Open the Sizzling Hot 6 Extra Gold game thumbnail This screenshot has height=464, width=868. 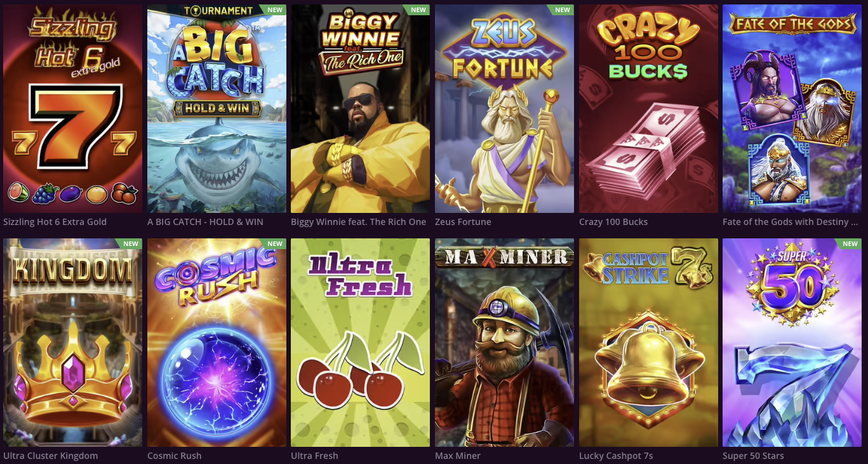[72, 109]
